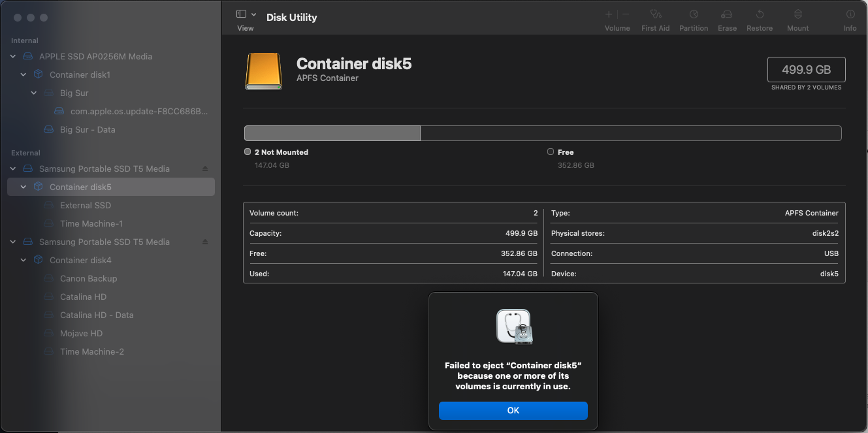The image size is (868, 433).
Task: Collapse the Container disk4 chevron
Action: (x=24, y=260)
